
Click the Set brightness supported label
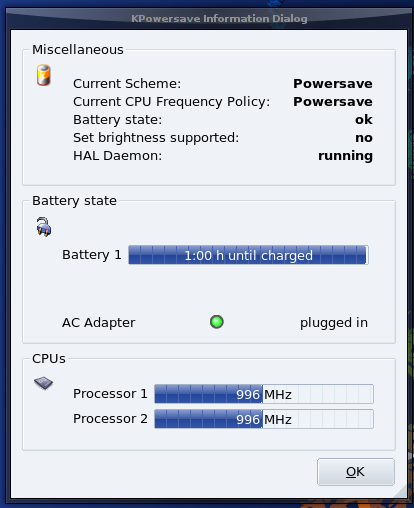(156, 138)
